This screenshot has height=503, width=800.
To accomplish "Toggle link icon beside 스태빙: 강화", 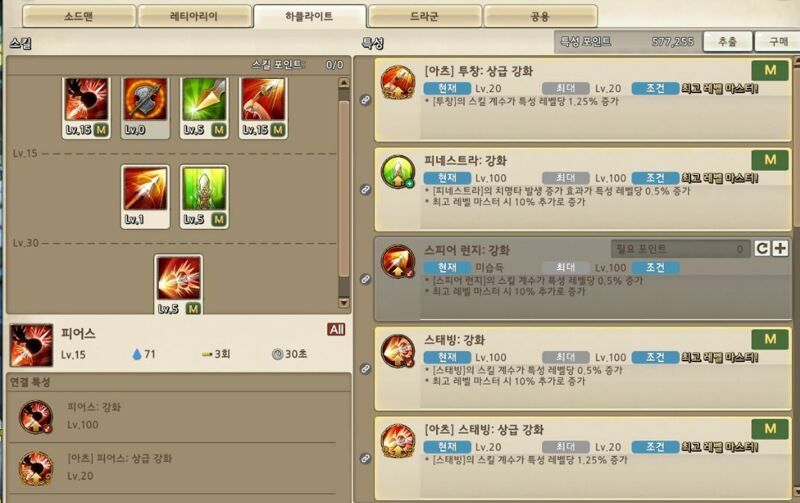I will pyautogui.click(x=365, y=369).
